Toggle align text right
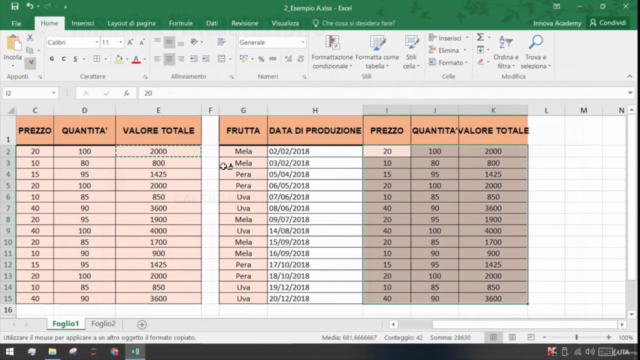This screenshot has height=360, width=640. 181,59
